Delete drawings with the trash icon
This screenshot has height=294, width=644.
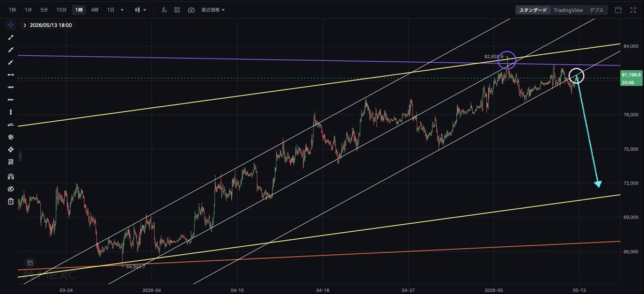(11, 201)
